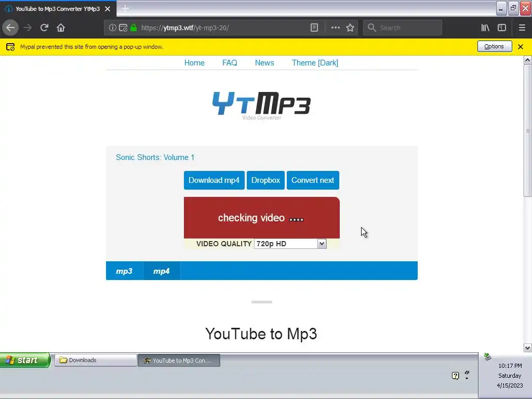This screenshot has height=399, width=532.
Task: Show site information icon in address bar
Action: click(x=112, y=28)
